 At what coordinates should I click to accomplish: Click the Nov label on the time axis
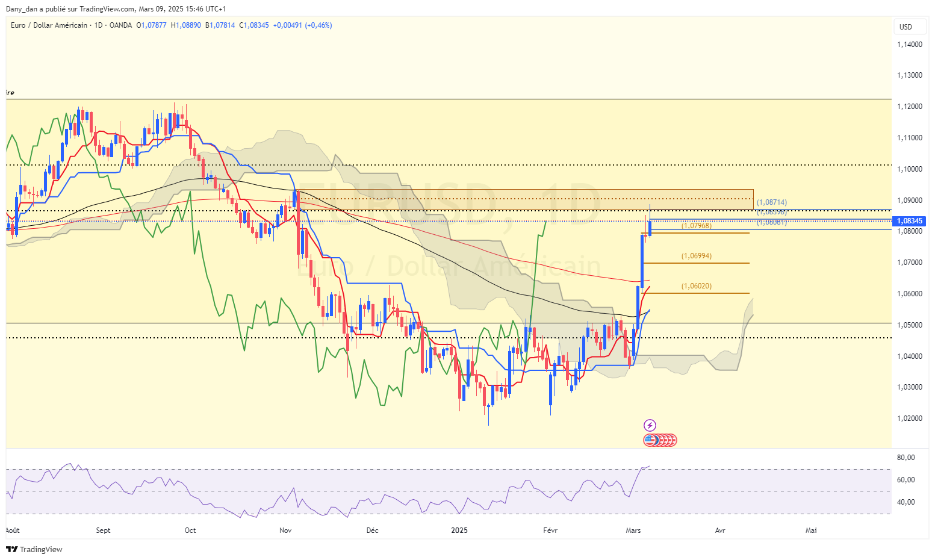pos(285,530)
